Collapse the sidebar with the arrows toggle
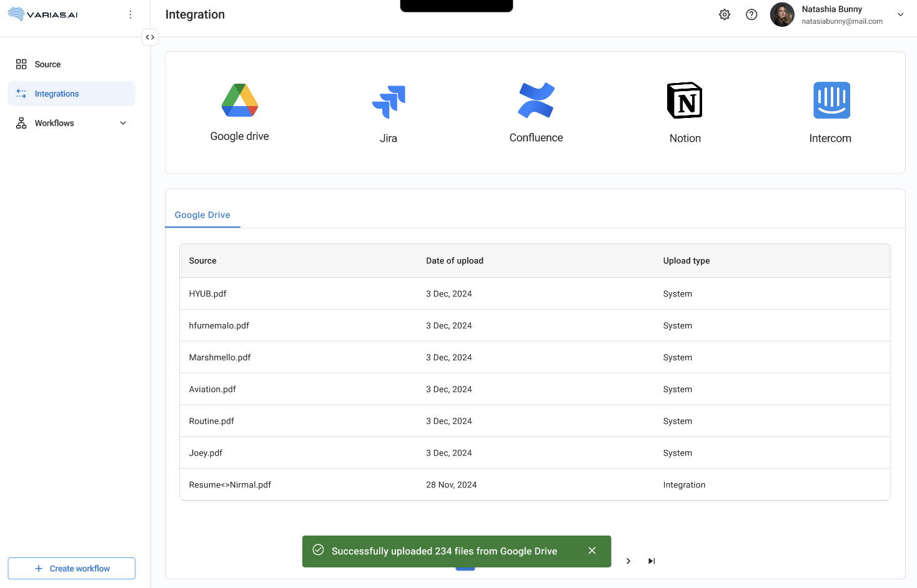The image size is (917, 588). (150, 37)
